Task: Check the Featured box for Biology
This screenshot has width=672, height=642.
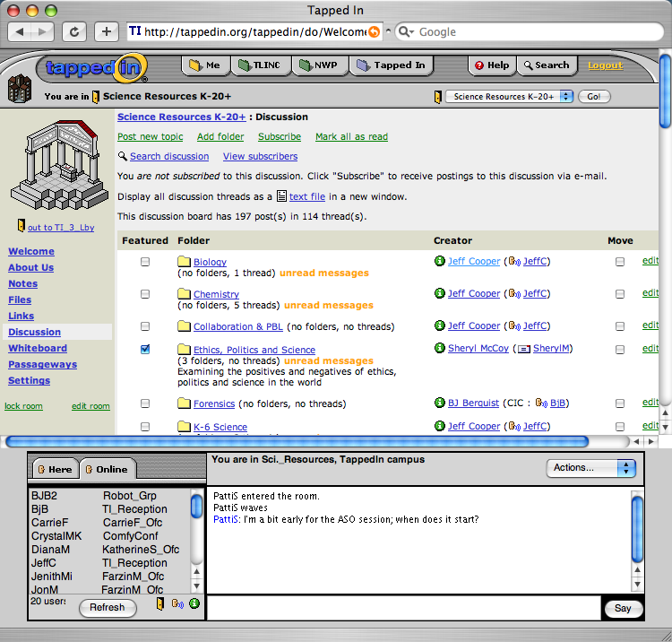Action: coord(145,262)
